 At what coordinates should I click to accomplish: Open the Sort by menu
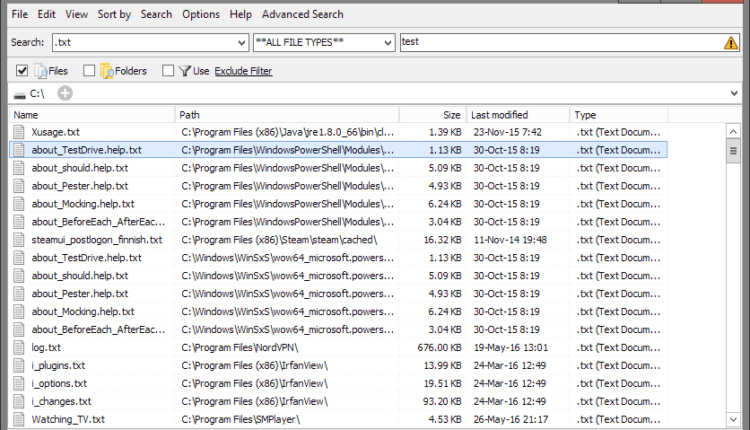click(x=114, y=14)
